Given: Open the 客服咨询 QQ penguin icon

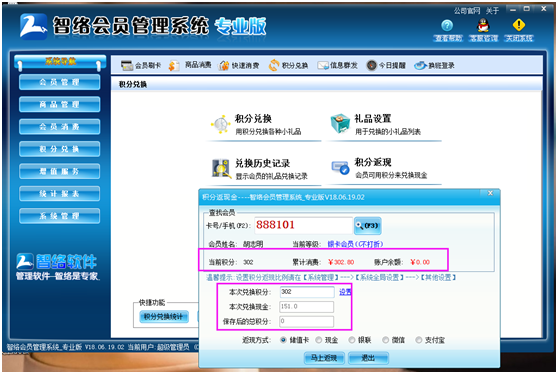Looking at the screenshot, I should (x=483, y=25).
